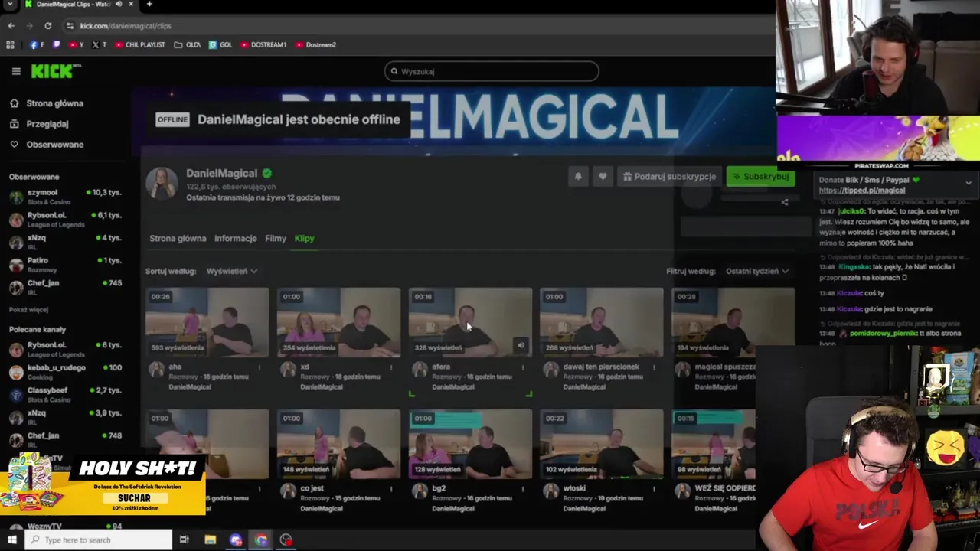Play the clip thumbnail titled bg2
980x551 pixels.
[x=470, y=444]
